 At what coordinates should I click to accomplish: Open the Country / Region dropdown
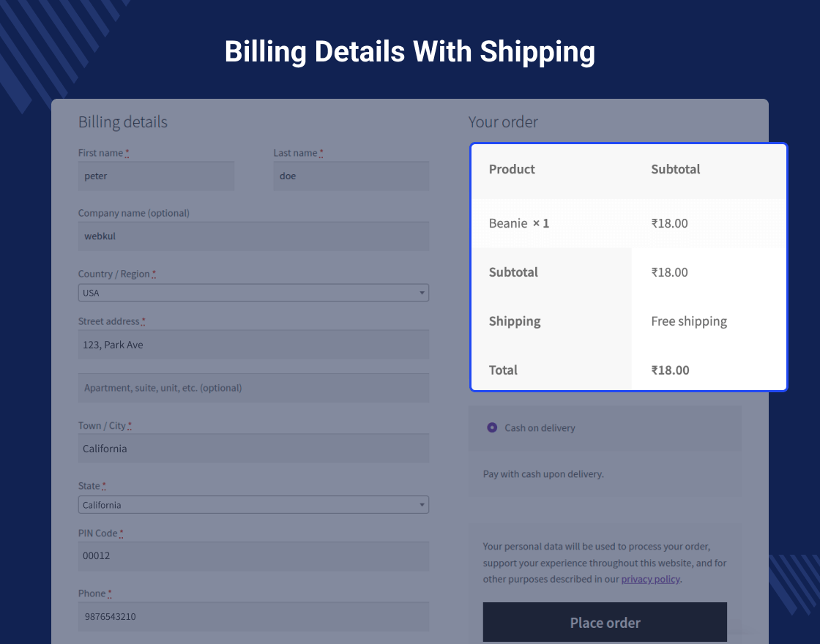pyautogui.click(x=253, y=293)
